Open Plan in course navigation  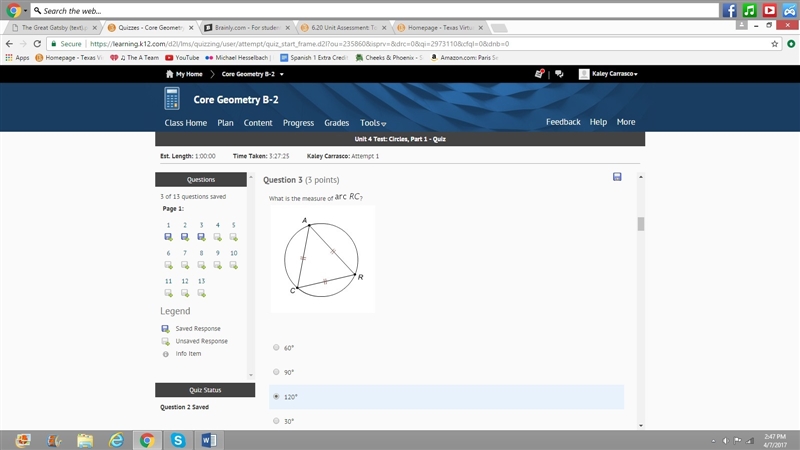click(x=226, y=123)
